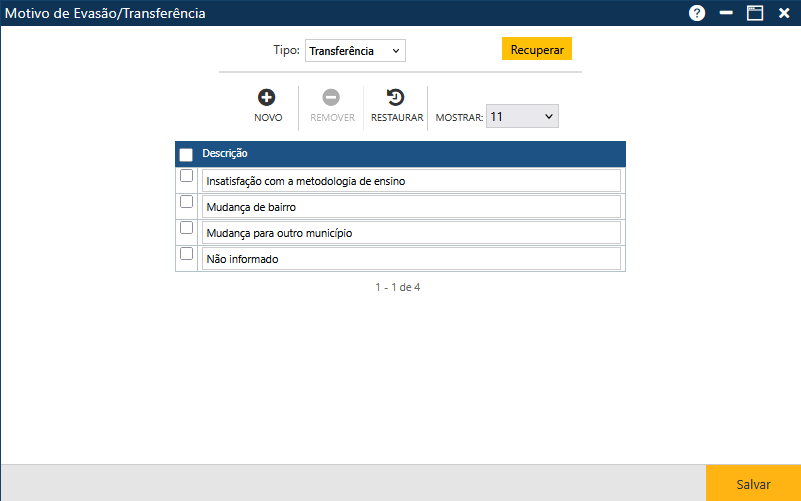
Task: Select the Mudança de bairro row checkbox
Action: 186,202
